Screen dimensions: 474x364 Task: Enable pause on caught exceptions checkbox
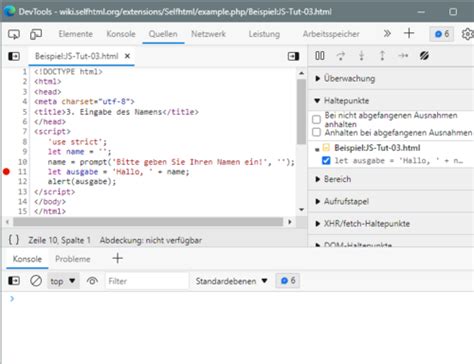click(316, 133)
